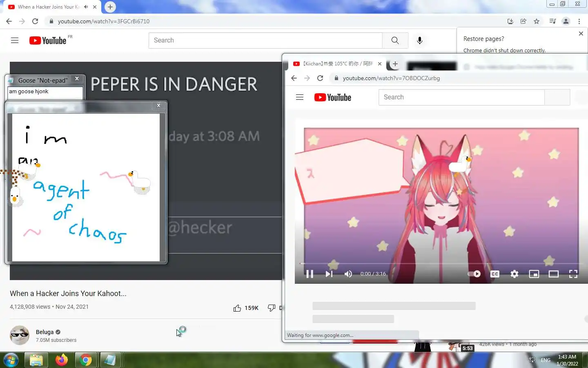Toggle autoplay switch in player
588x368 pixels.
click(x=474, y=274)
